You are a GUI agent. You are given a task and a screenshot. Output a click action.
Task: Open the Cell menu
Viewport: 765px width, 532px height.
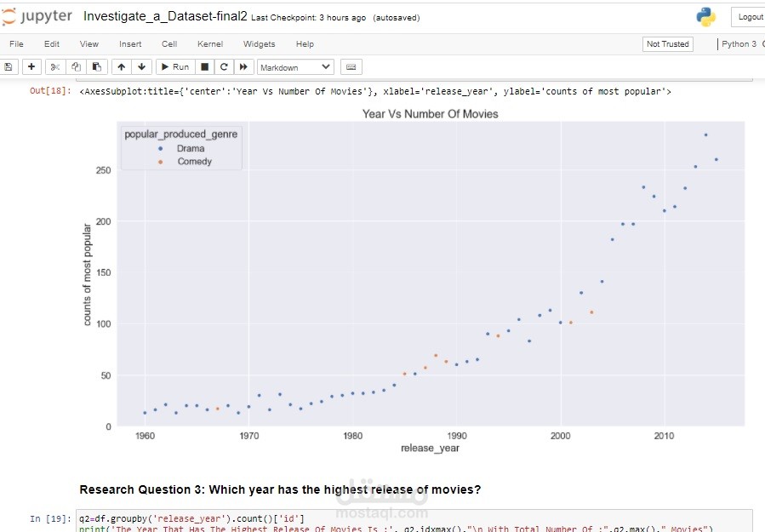tap(168, 44)
